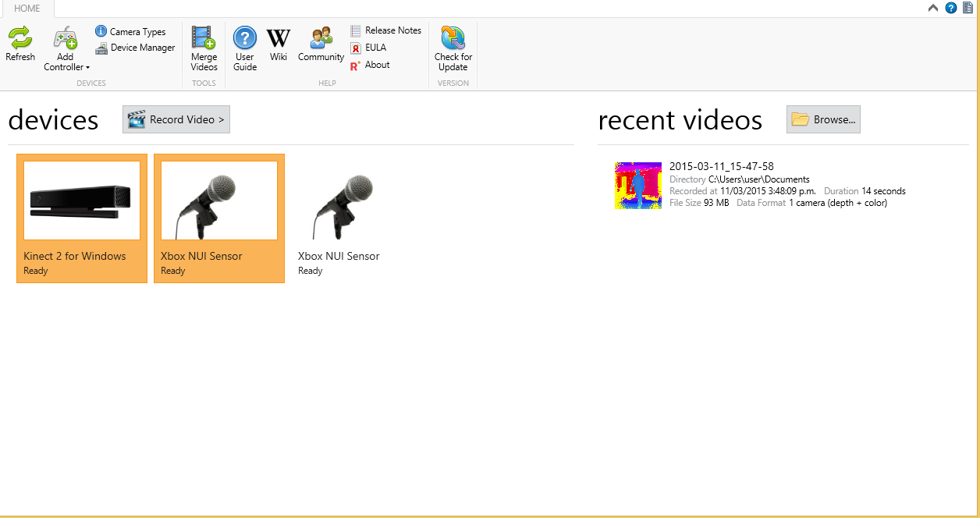The image size is (980, 518).
Task: Launch the Device Manager
Action: coord(135,48)
